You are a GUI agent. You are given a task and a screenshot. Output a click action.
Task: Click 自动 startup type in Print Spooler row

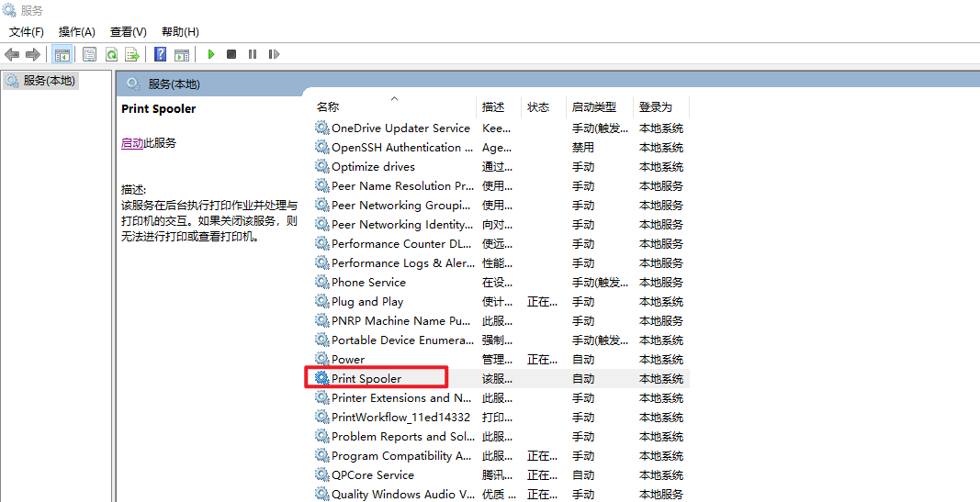(583, 378)
